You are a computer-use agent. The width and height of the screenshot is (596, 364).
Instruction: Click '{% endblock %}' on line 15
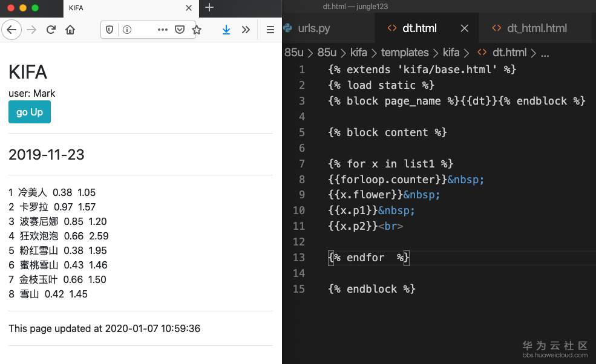click(372, 289)
